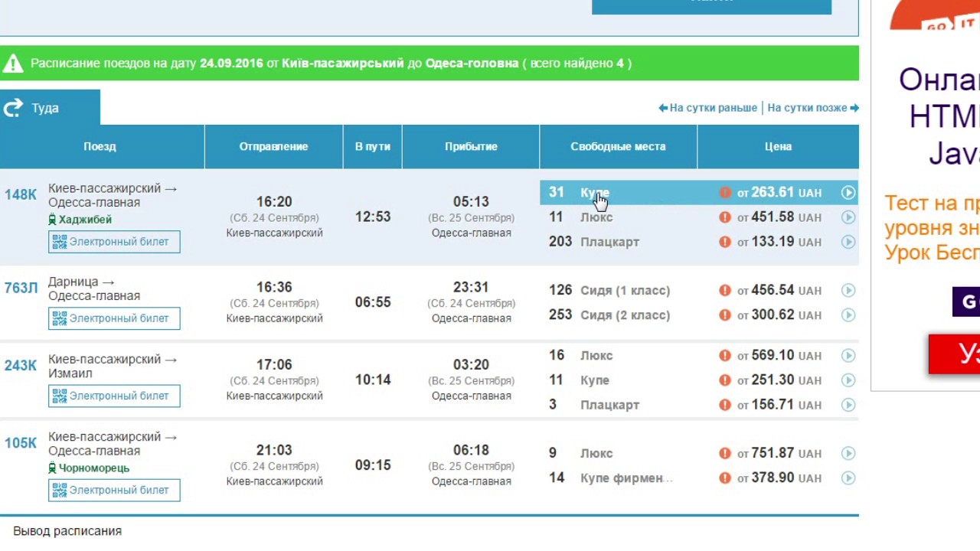Sort by the Прибытие column header
The width and height of the screenshot is (980, 551).
pos(471,146)
